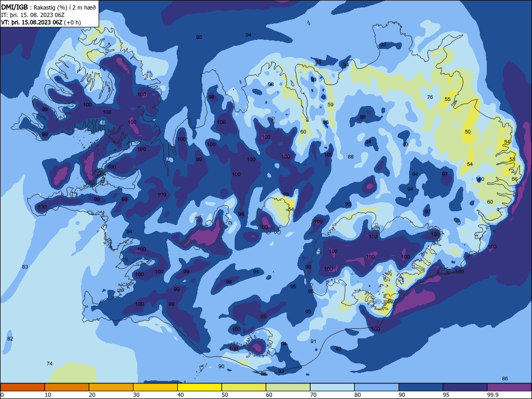Image resolution: width=532 pixels, height=399 pixels.
Task: Select the bright yellow 40–50 legend swatch
Action: [x=199, y=387]
